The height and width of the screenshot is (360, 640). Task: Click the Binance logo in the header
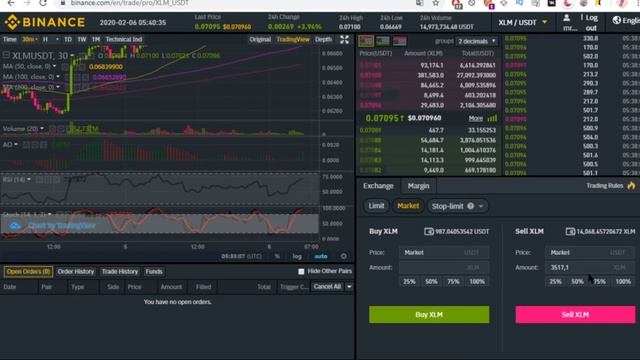click(45, 22)
